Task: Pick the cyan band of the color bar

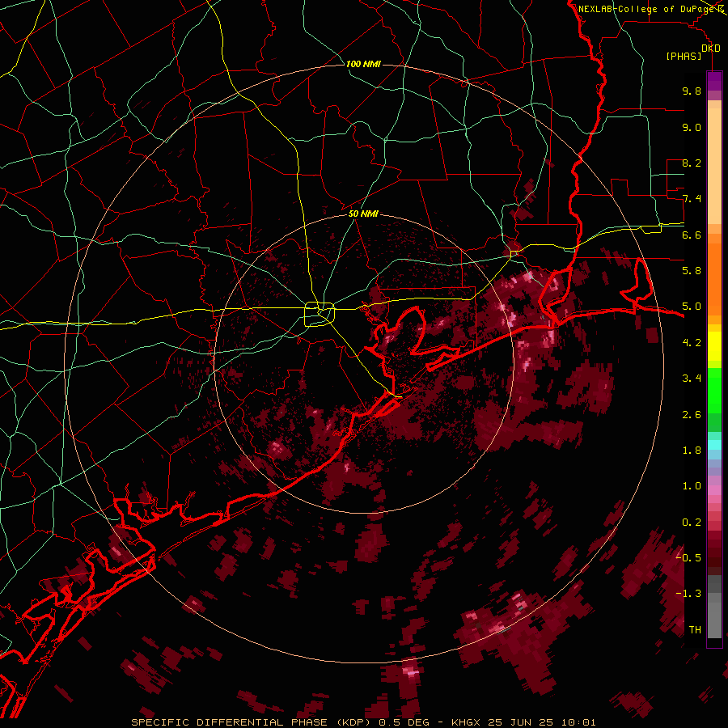Action: pyautogui.click(x=714, y=445)
